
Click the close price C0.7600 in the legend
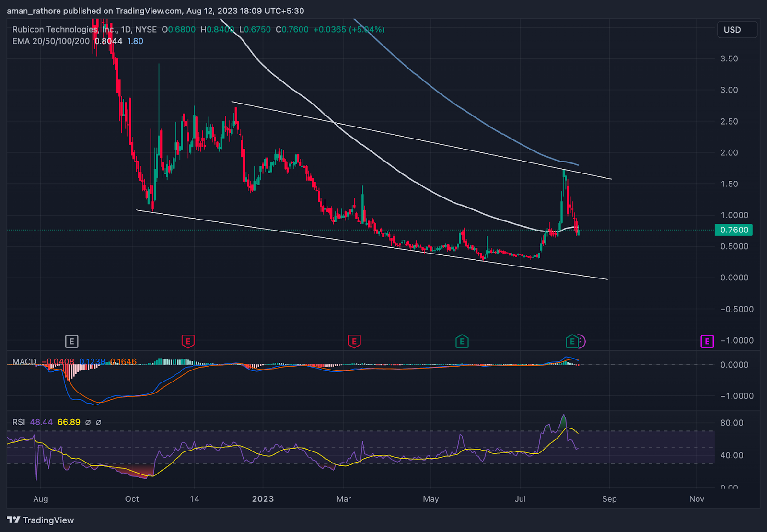[x=292, y=29]
